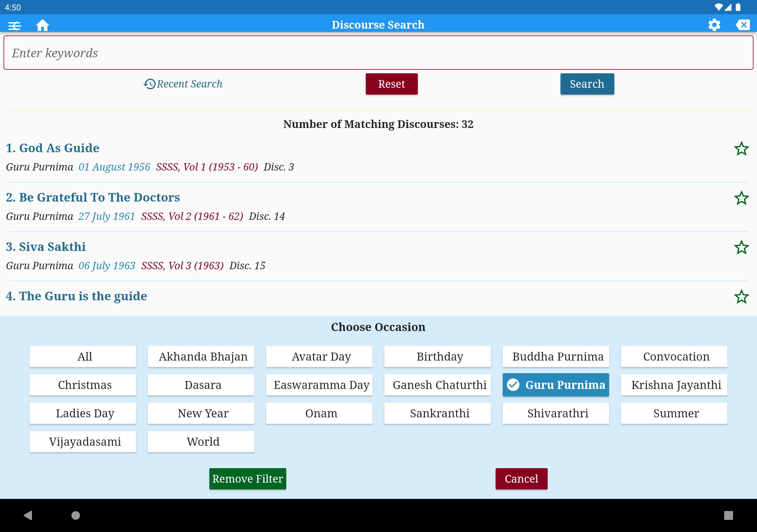Select the All occasion option
This screenshot has width=757, height=532.
coord(83,356)
